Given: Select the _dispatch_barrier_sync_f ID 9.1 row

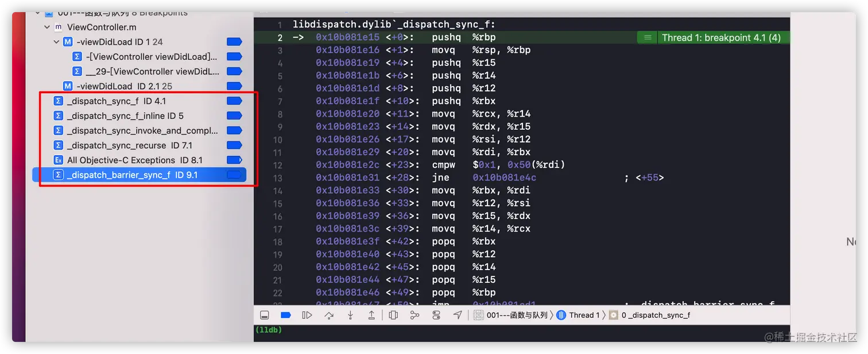Looking at the screenshot, I should (x=139, y=175).
